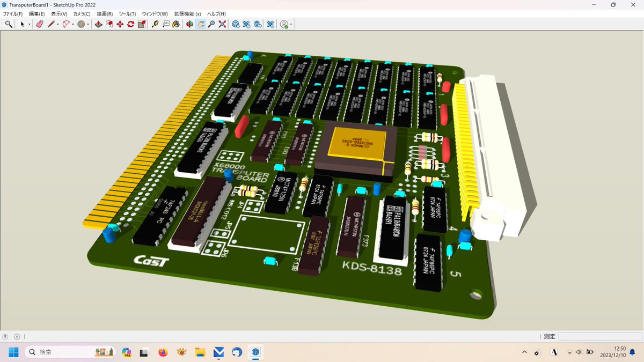Activate the Orbit tool
Image resolution: width=644 pixels, height=362 pixels.
pos(189,24)
